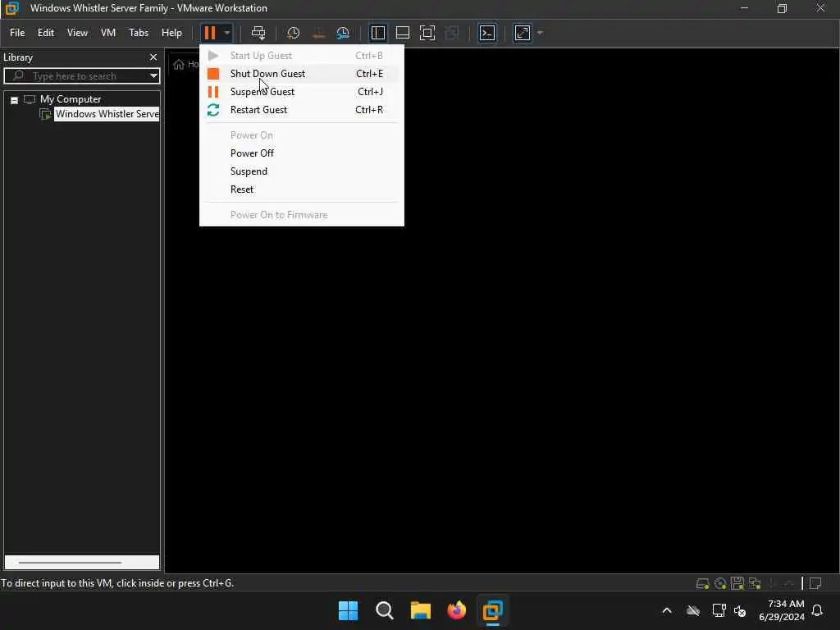Open Windows Start menu
Image resolution: width=840 pixels, height=630 pixels.
tap(348, 610)
